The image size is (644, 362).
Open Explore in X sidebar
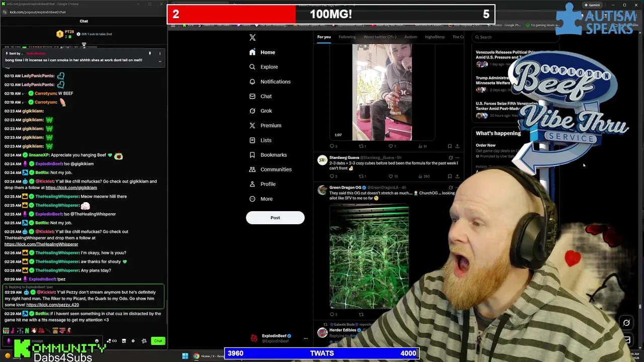[264, 67]
